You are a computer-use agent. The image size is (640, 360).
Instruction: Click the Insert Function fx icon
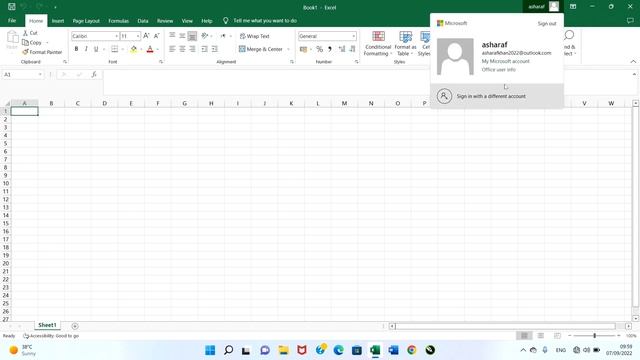point(94,74)
